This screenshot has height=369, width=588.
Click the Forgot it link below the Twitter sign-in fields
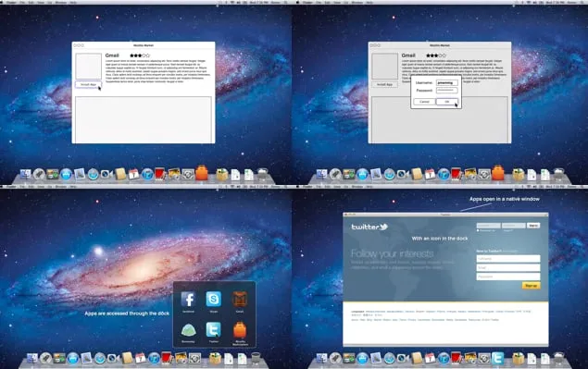[x=508, y=231]
